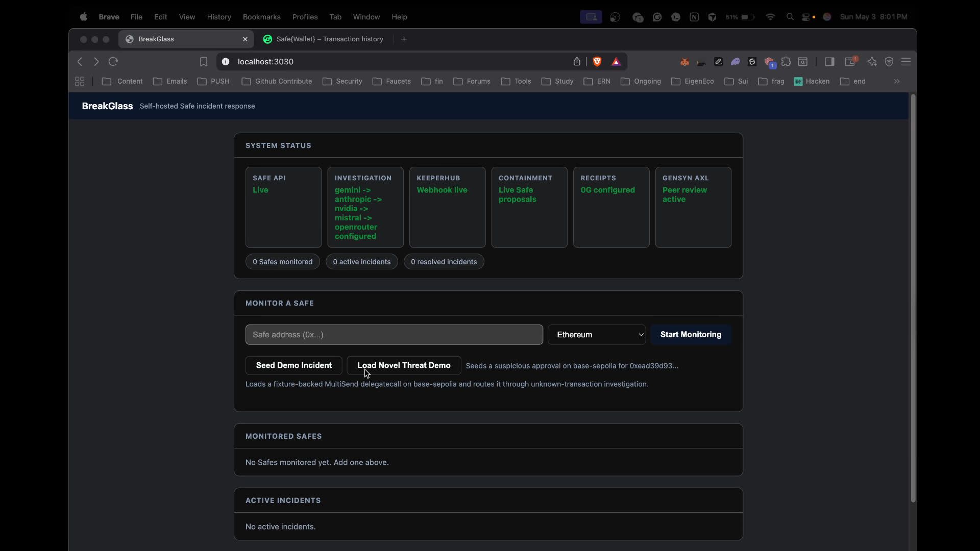Click Seed Demo Incident button
The width and height of the screenshot is (980, 551).
293,365
